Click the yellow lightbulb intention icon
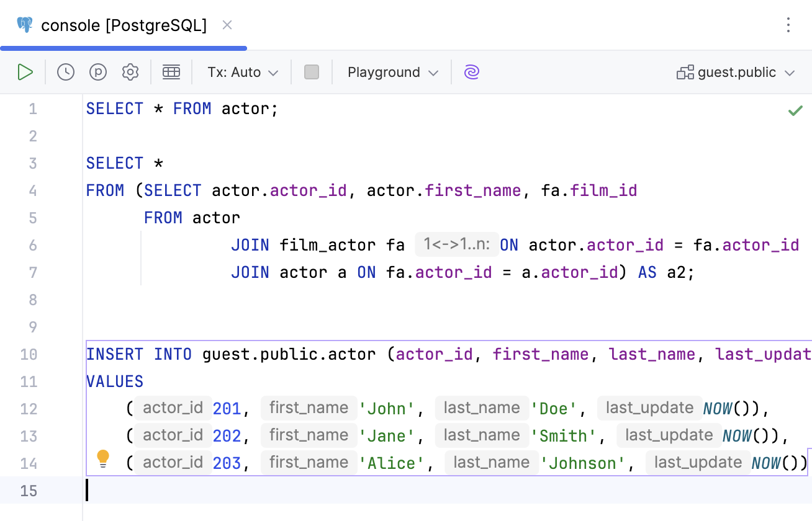Screen dimensions: 812x521 tap(103, 459)
